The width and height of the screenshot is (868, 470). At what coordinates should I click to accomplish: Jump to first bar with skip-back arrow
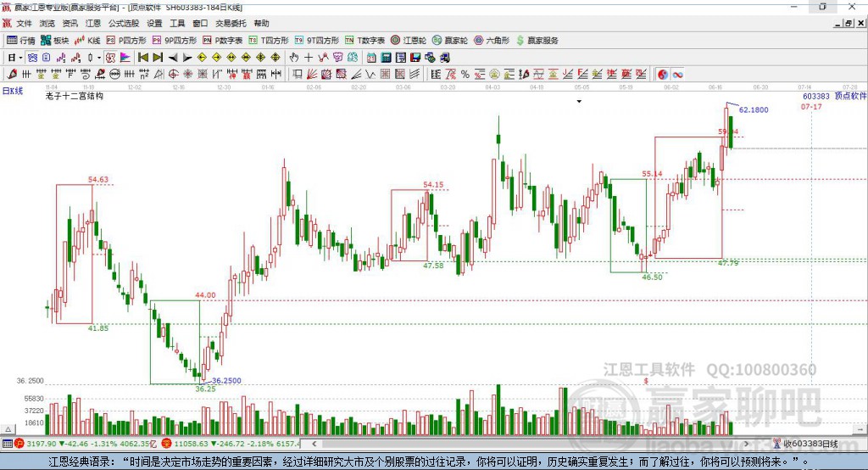pyautogui.click(x=142, y=58)
